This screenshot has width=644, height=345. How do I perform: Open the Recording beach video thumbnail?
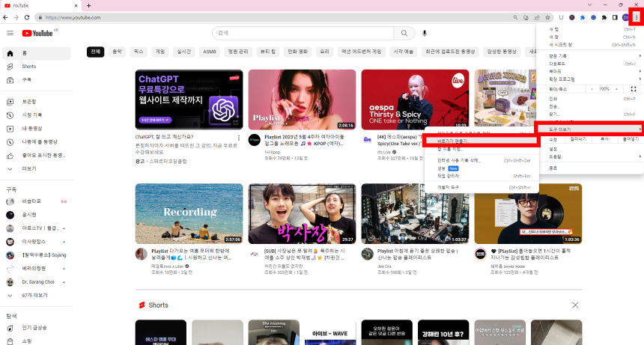pyautogui.click(x=189, y=214)
